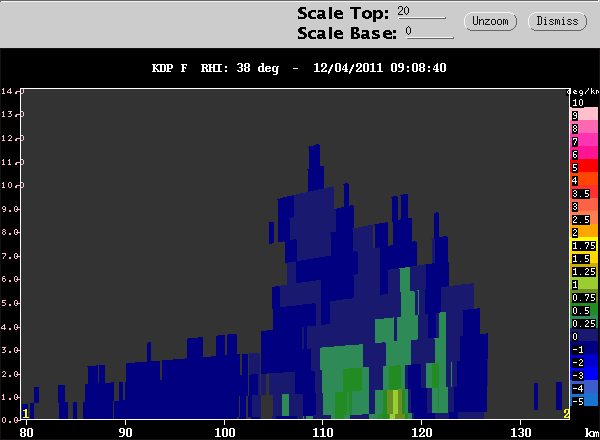The width and height of the screenshot is (600, 440).
Task: Select the 3.5 legend swatch
Action: (584, 193)
